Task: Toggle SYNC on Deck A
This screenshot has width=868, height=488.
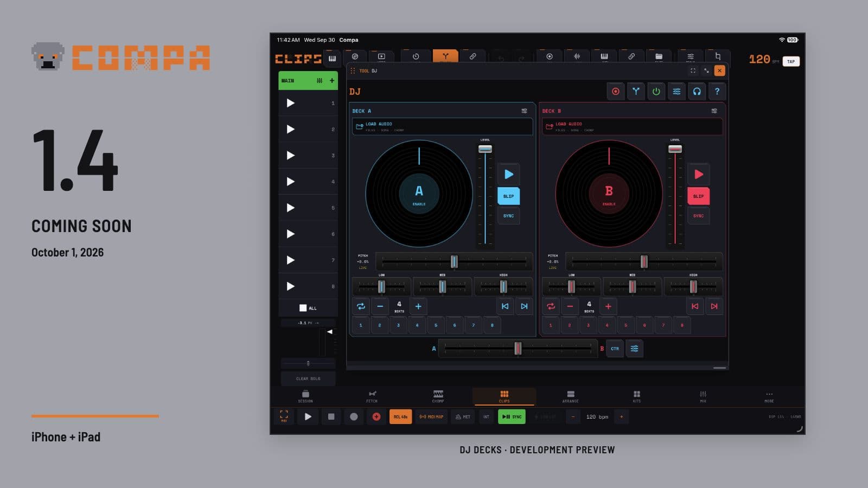Action: pos(508,216)
